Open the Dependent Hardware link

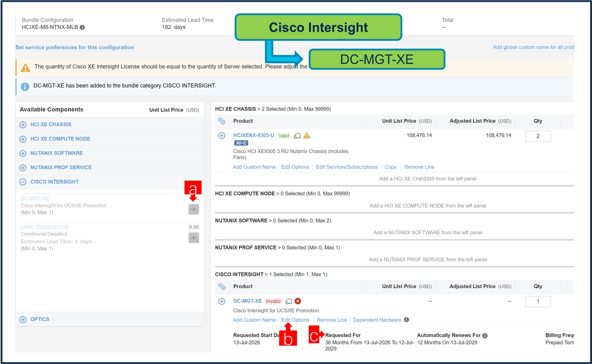377,320
